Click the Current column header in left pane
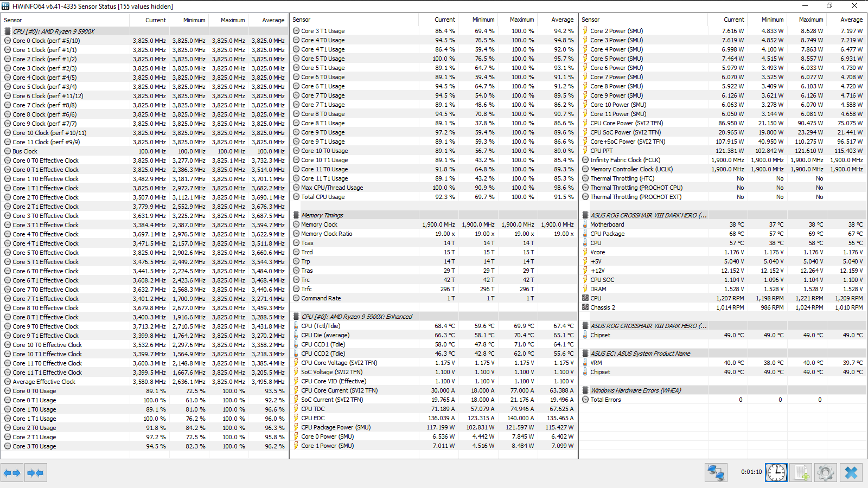This screenshot has width=868, height=488. point(149,20)
